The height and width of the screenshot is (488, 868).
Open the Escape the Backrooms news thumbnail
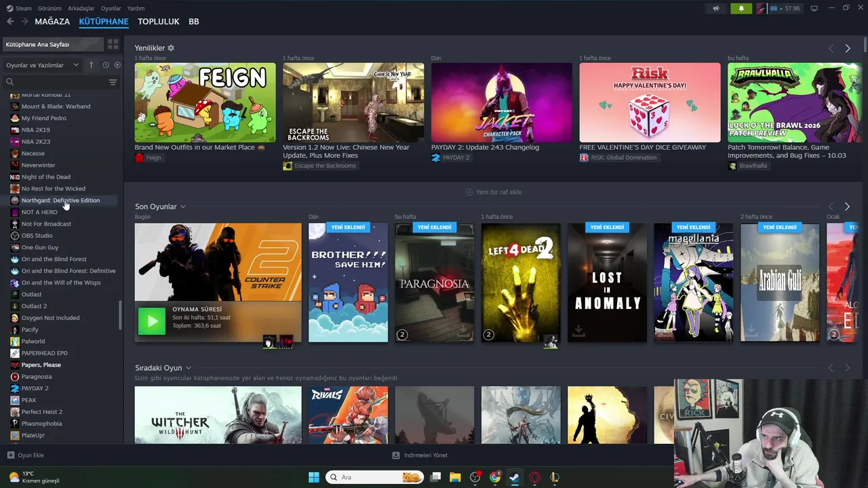pos(353,102)
